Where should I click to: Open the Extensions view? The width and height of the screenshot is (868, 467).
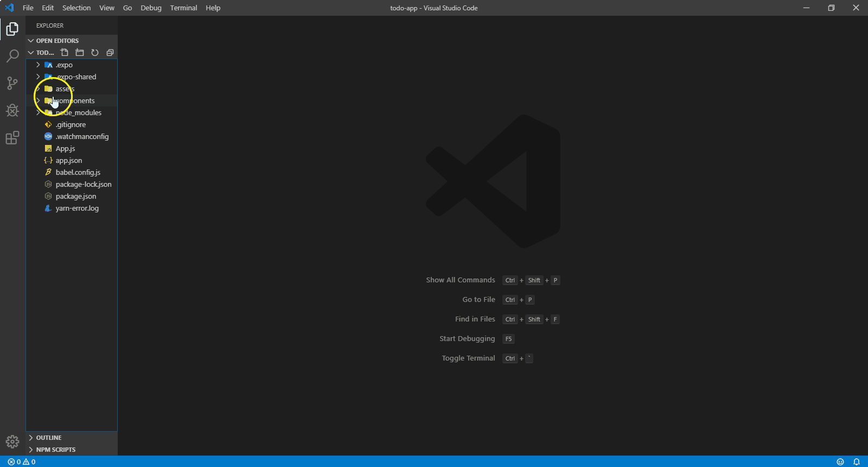point(12,138)
